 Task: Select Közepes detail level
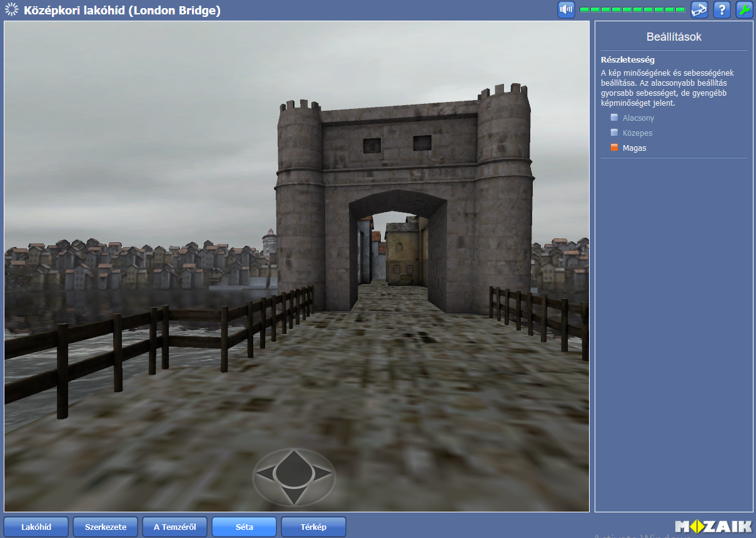[x=632, y=133]
